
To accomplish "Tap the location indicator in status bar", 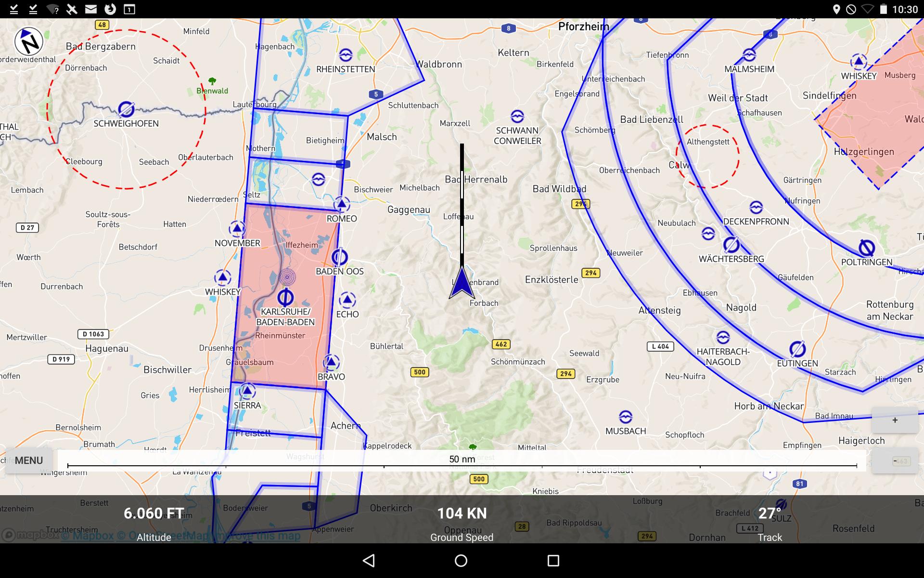I will point(836,9).
